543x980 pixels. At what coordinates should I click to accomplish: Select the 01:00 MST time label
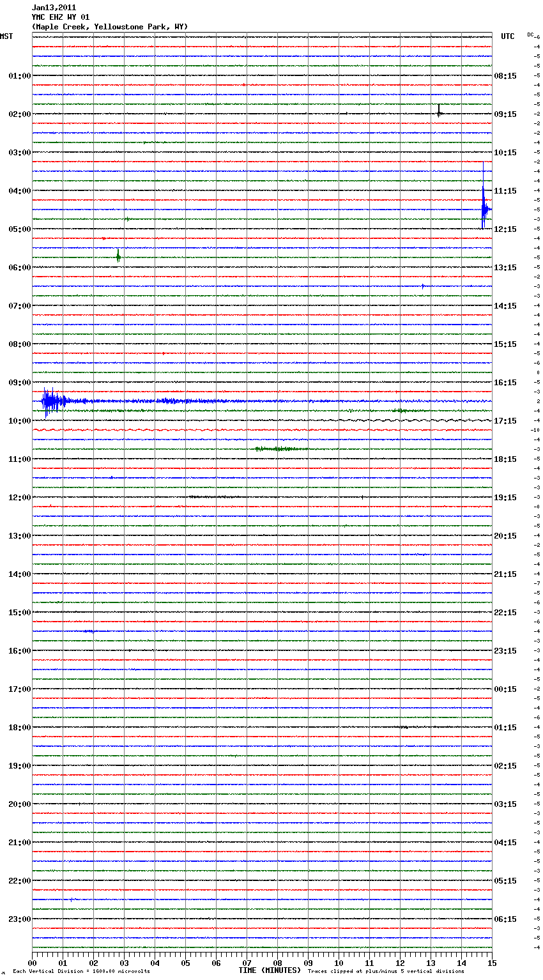pyautogui.click(x=19, y=76)
